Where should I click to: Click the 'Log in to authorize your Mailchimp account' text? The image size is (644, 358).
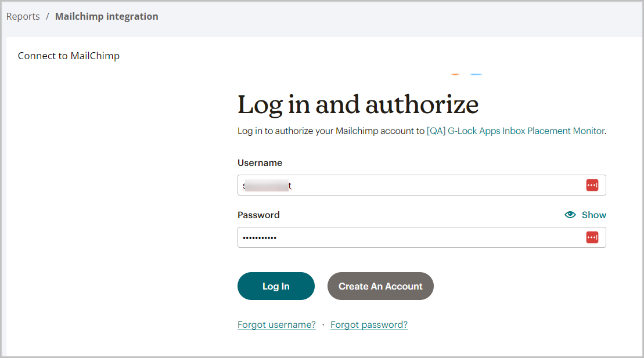[x=330, y=131]
